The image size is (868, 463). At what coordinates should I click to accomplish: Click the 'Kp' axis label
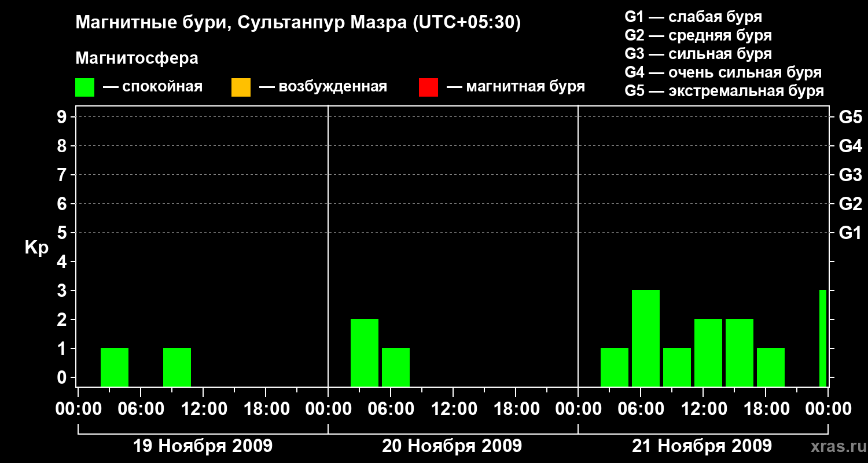pos(36,248)
